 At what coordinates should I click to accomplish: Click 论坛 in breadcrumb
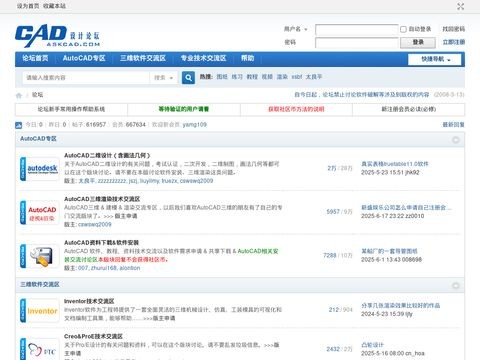(37, 95)
